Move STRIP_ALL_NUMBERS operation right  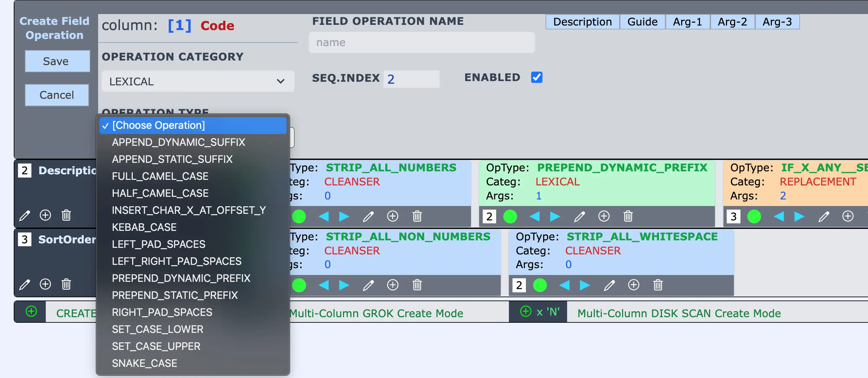344,216
